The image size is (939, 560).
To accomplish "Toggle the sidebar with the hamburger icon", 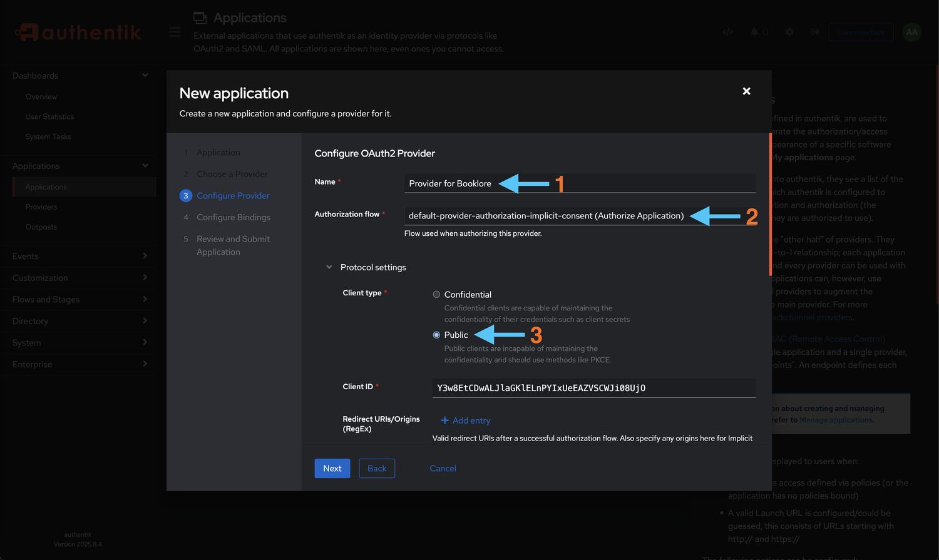I will tap(174, 31).
